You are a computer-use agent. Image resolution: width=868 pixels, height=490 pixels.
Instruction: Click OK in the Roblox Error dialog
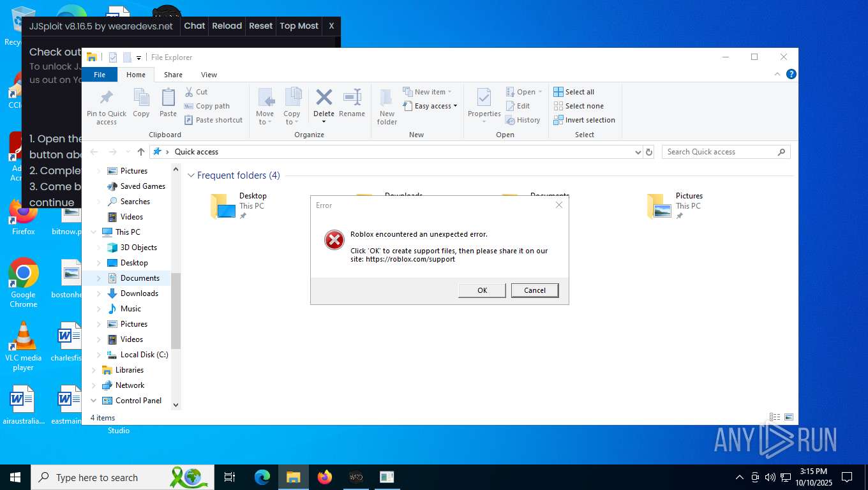click(x=482, y=290)
